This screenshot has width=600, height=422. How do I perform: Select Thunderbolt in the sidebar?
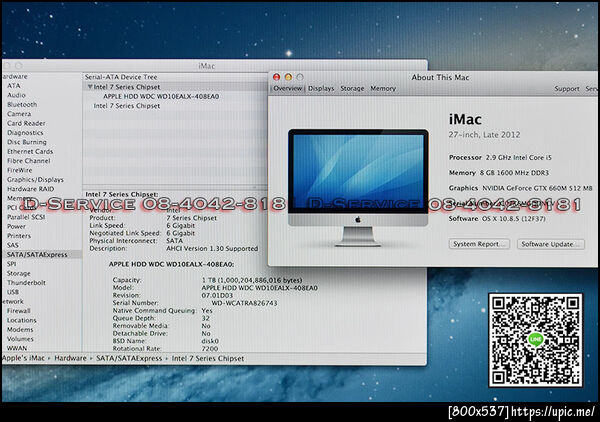point(26,283)
